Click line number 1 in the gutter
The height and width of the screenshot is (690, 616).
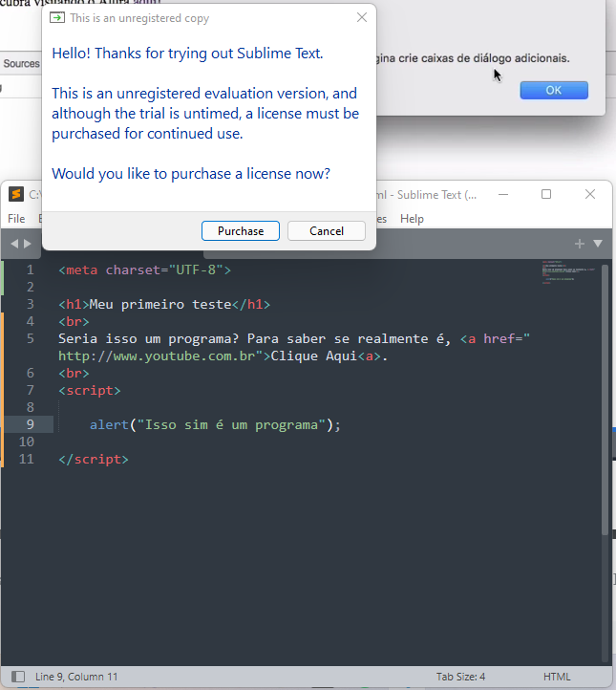point(30,270)
